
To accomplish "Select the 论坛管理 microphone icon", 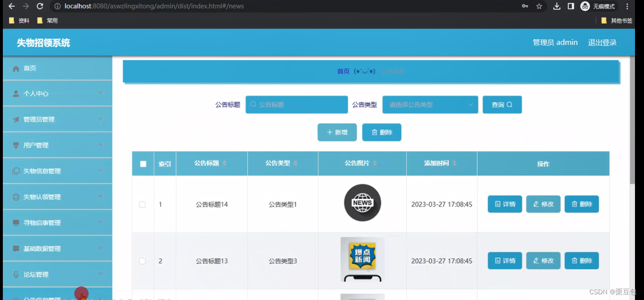I will click(x=16, y=274).
